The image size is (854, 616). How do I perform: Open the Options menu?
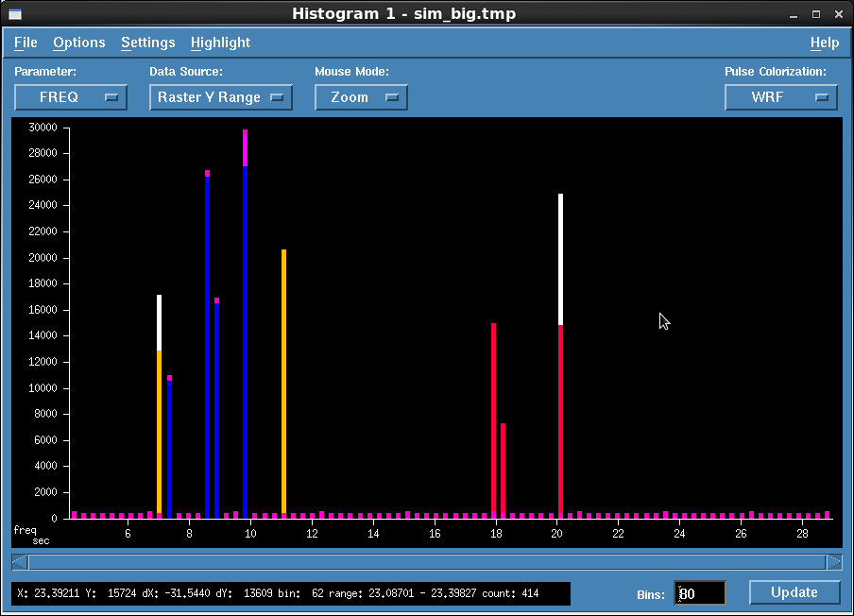tap(79, 43)
